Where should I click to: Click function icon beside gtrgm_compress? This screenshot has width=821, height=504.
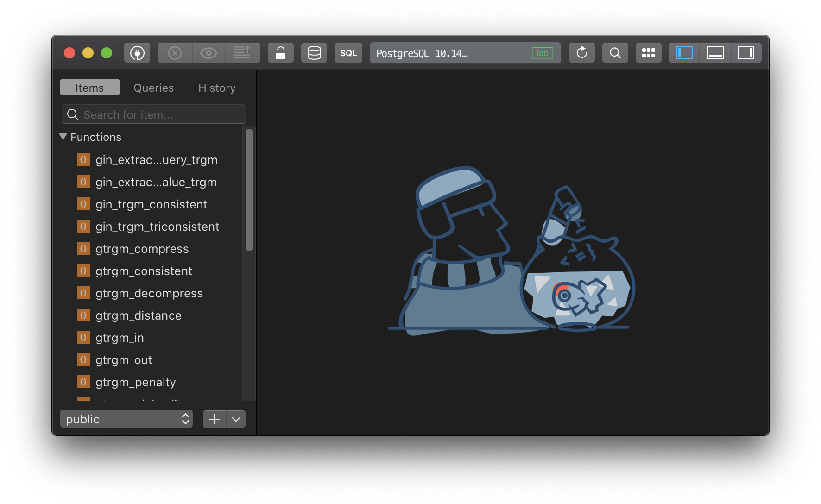click(83, 248)
